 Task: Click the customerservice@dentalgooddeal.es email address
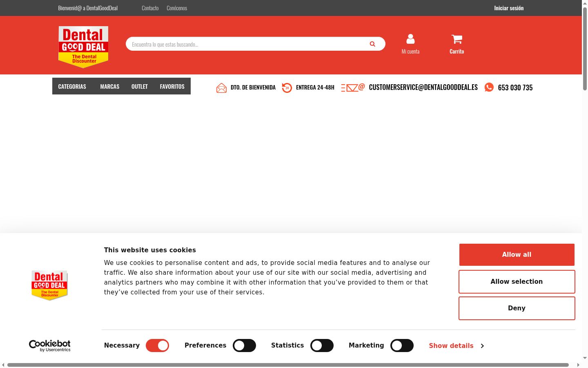[423, 88]
